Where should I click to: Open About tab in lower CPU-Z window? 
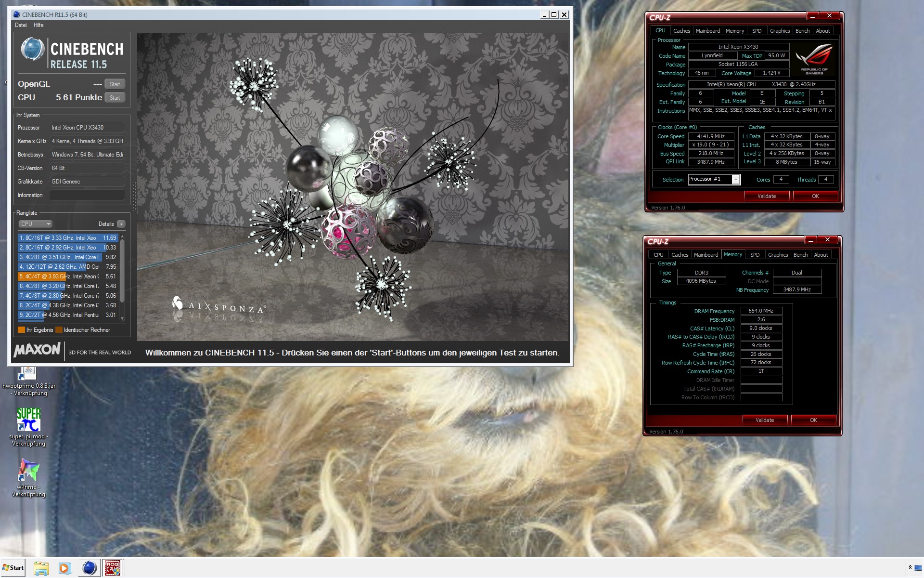tap(821, 255)
